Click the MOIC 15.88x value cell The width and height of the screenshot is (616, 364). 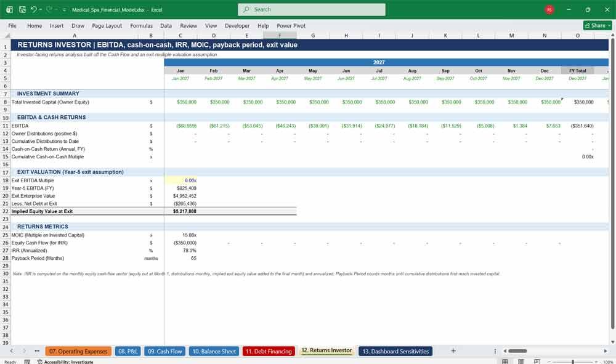click(x=180, y=235)
